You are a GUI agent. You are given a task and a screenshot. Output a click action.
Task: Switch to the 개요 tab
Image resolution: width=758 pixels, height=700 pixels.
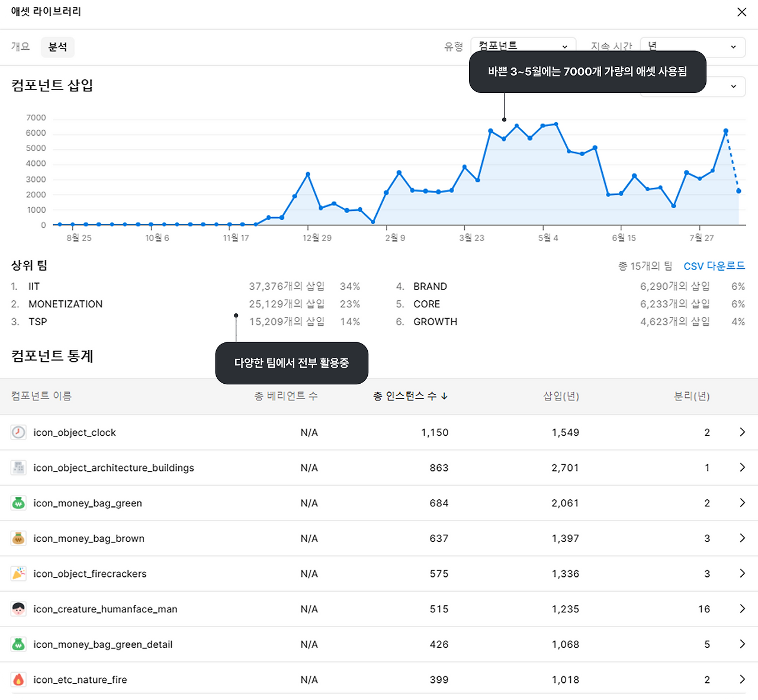20,47
